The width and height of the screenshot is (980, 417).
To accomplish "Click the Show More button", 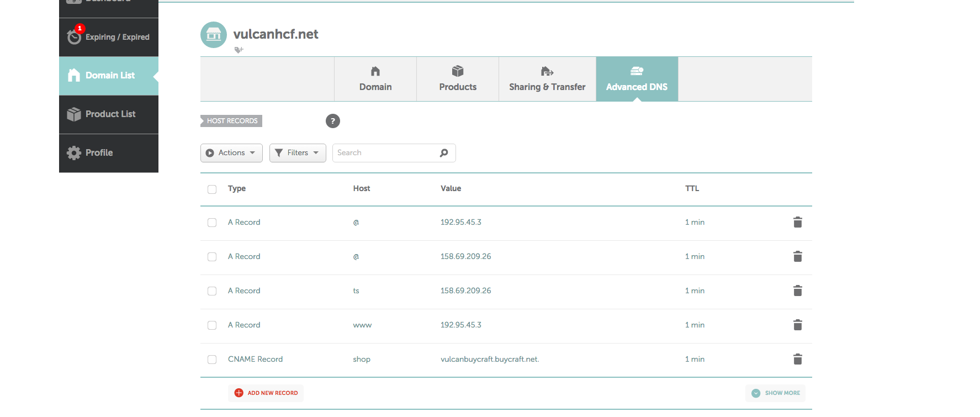I will [x=775, y=393].
